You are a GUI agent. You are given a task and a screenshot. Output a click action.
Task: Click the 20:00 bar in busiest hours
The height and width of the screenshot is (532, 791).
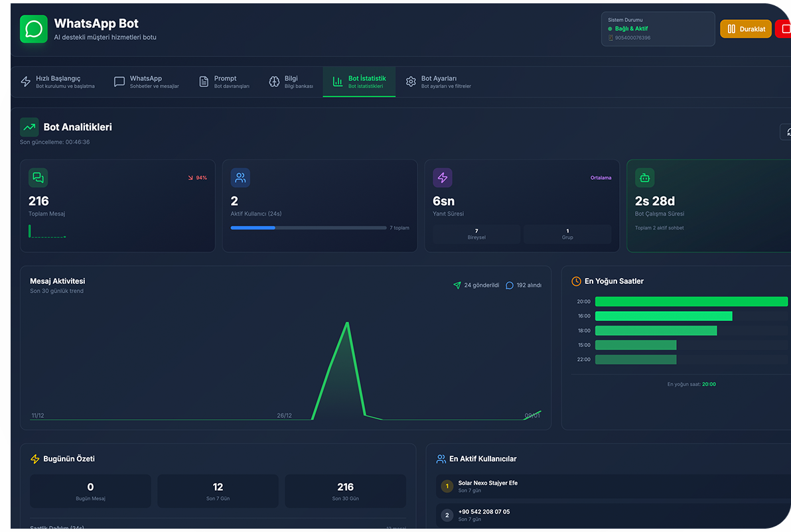(x=691, y=302)
